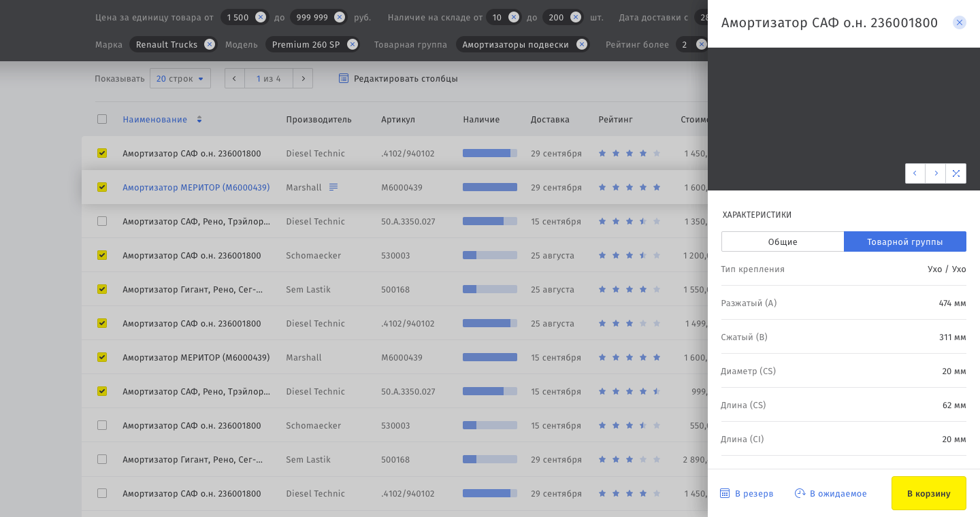980x517 pixels.
Task: Click Тип крепления value Ухо / Ухо
Action: coord(947,269)
